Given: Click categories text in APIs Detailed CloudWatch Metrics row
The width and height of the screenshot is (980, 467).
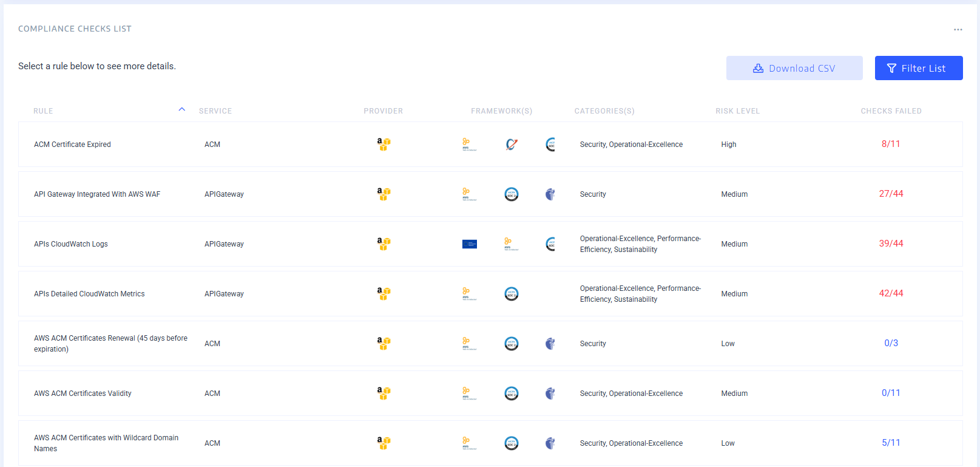Looking at the screenshot, I should point(640,294).
